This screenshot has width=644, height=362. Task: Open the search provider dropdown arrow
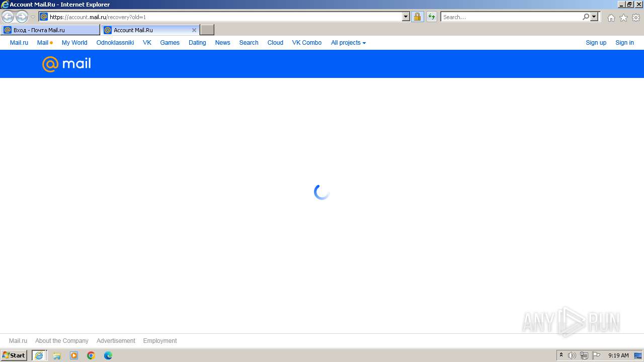click(x=594, y=17)
